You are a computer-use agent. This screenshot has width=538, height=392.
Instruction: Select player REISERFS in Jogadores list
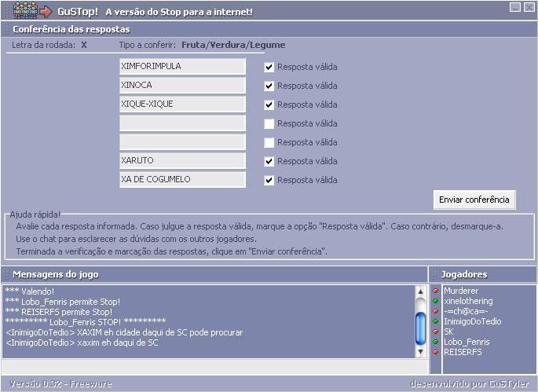click(463, 352)
